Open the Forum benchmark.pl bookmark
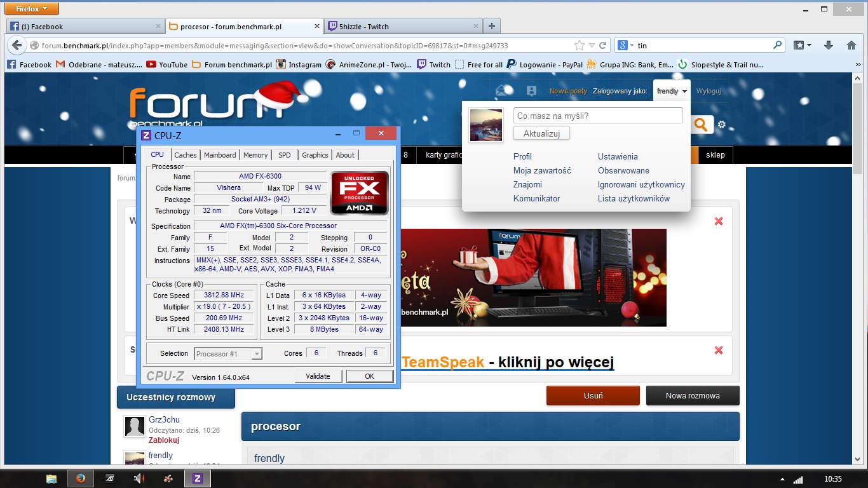Viewport: 868px width, 488px height. click(231, 65)
